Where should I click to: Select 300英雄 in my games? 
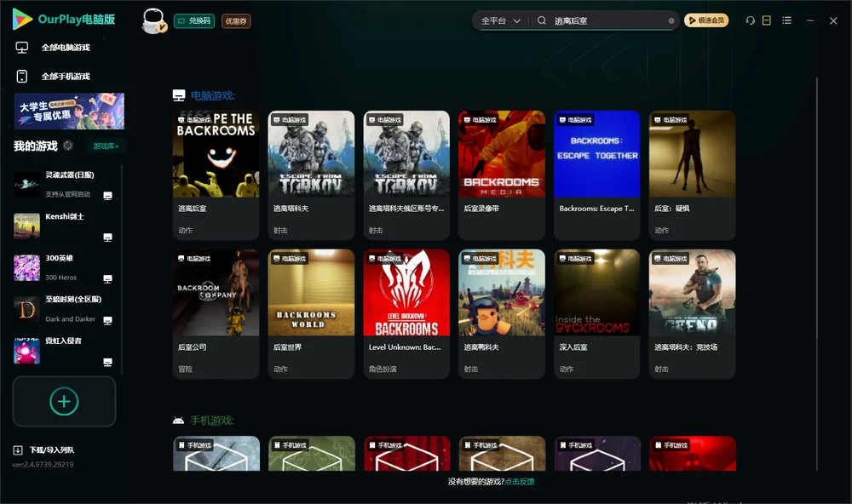point(63,267)
